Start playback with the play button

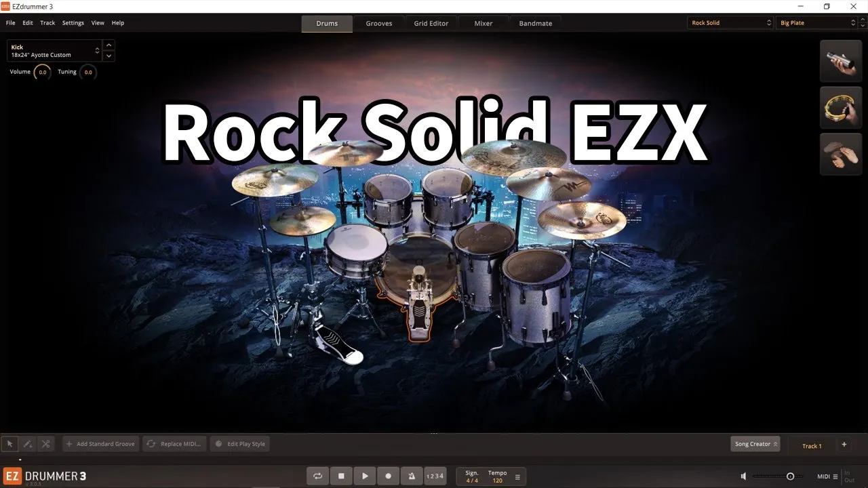point(365,476)
